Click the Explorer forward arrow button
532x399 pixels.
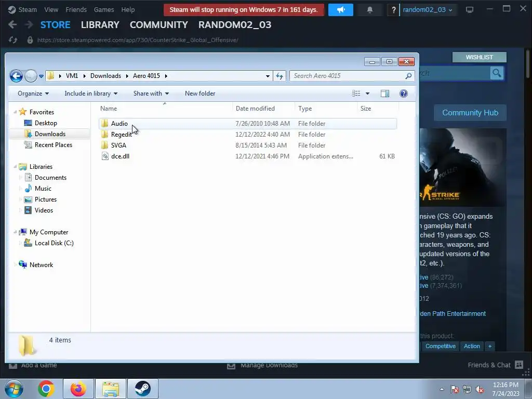(x=31, y=76)
